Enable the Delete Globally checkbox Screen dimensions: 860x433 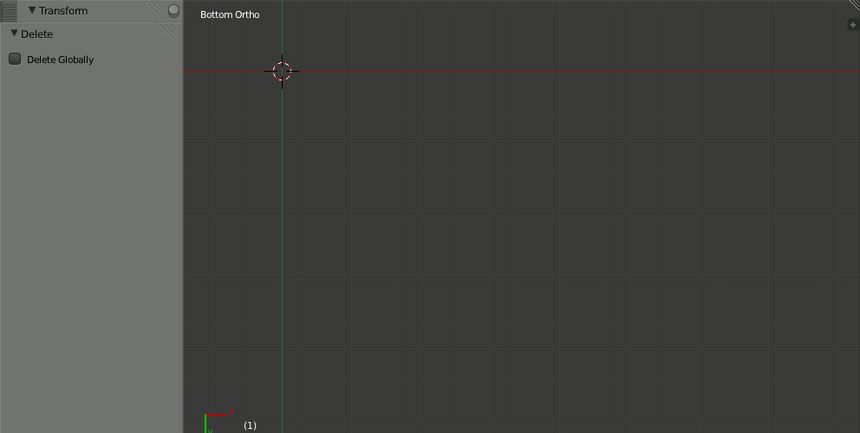15,59
